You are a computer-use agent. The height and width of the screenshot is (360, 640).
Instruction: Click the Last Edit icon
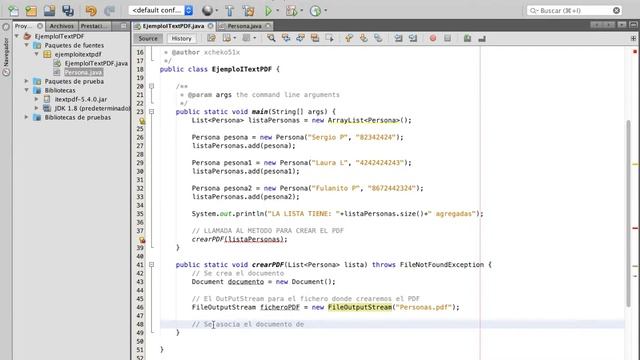tap(211, 38)
